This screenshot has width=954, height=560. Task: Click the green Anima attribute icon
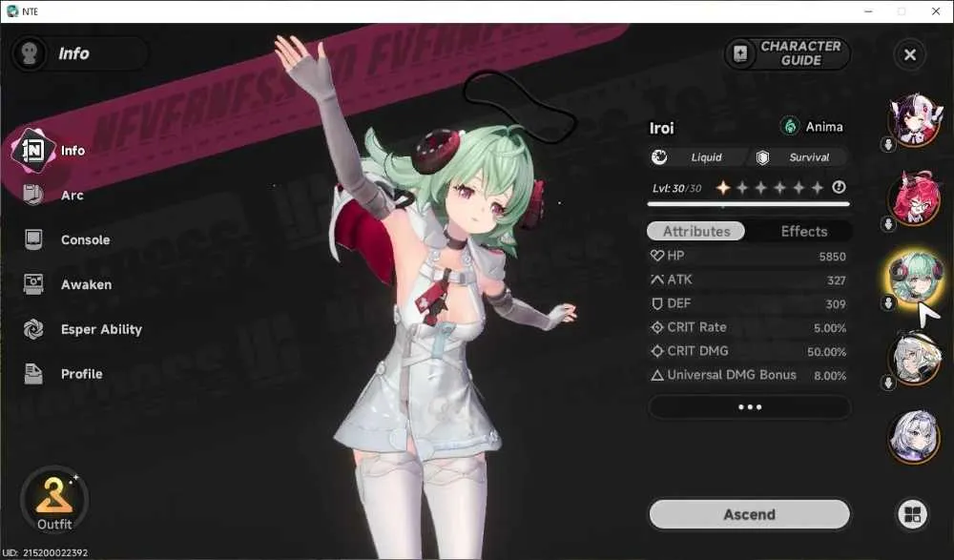(790, 126)
